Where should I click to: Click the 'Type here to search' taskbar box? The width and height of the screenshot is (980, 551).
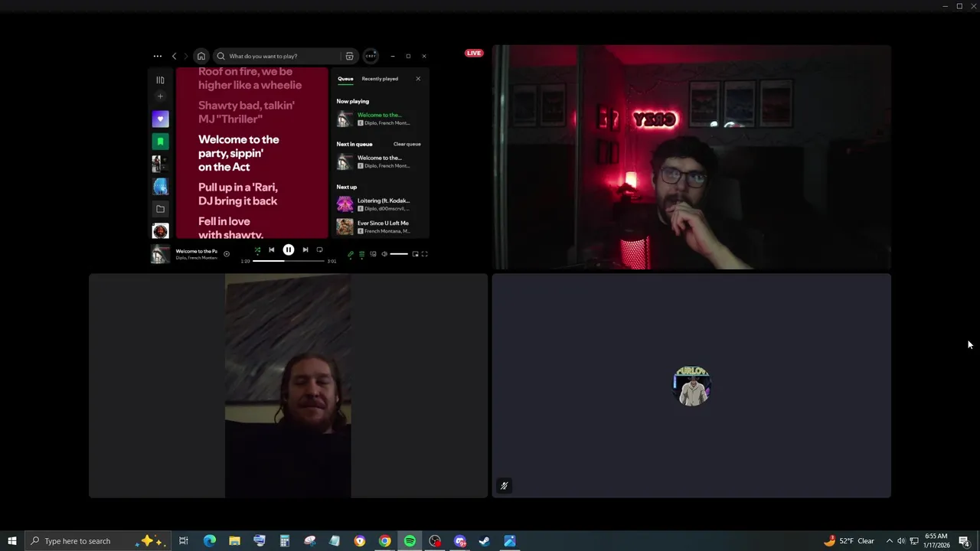pyautogui.click(x=97, y=541)
